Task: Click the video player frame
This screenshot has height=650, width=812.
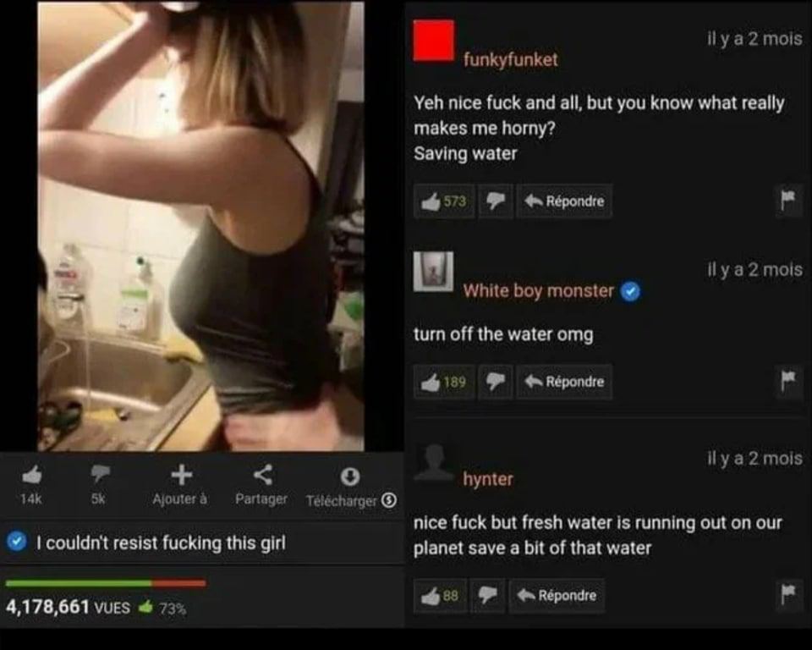Action: [201, 226]
